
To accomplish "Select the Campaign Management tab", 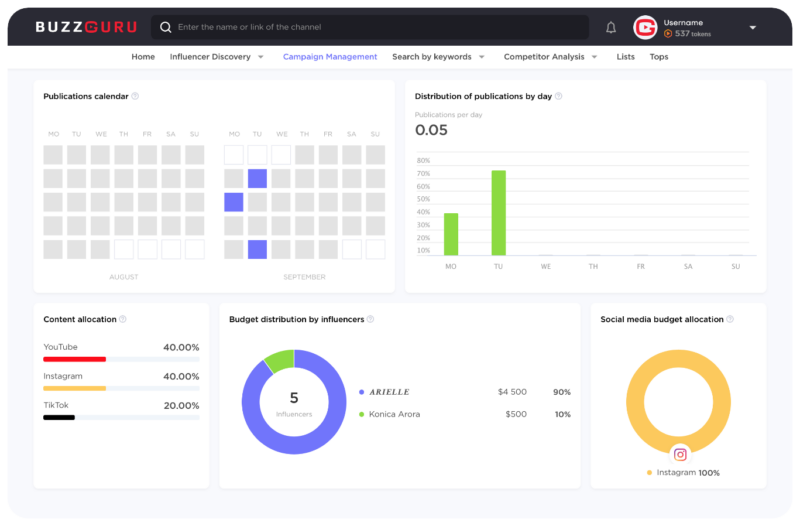I will pyautogui.click(x=330, y=57).
